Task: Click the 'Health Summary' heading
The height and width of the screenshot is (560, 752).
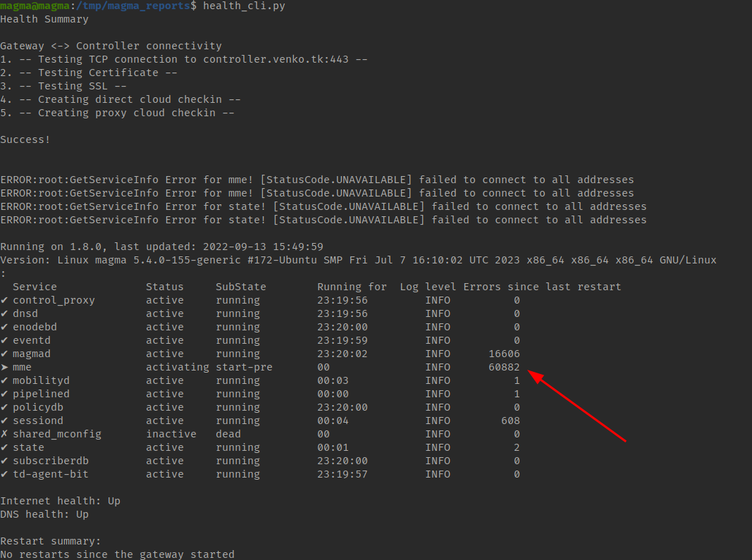Action: pyautogui.click(x=44, y=19)
